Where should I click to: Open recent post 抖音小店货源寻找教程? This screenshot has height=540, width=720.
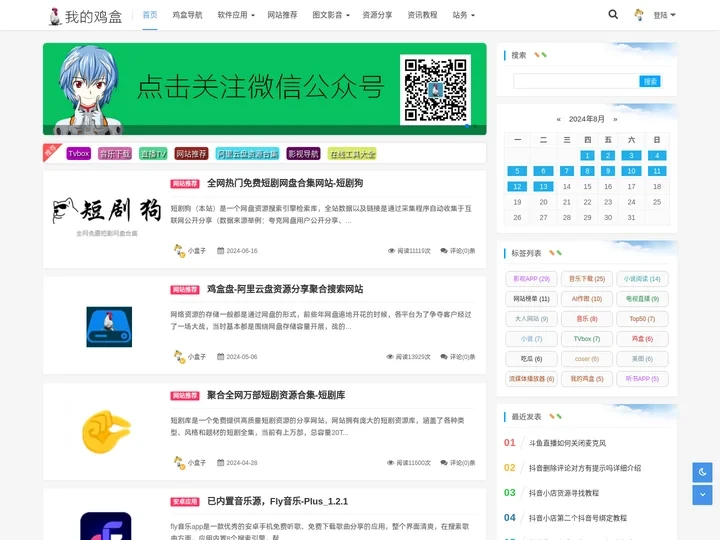564,493
